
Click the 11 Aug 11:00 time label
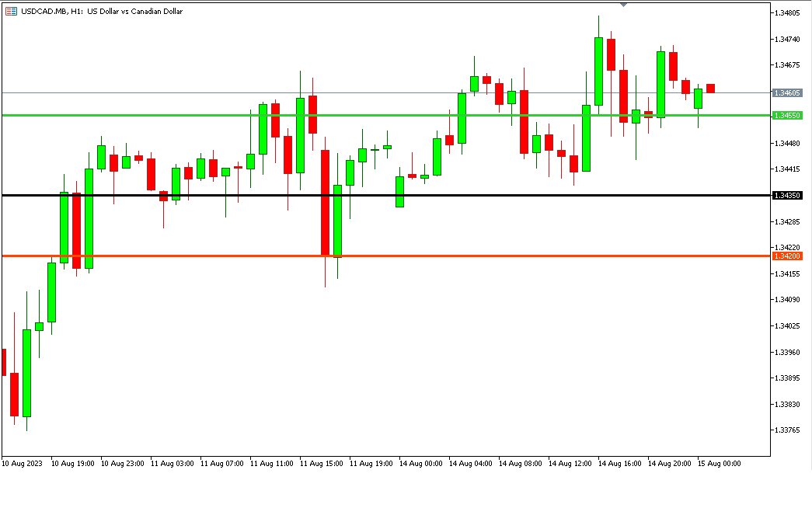pos(271,464)
